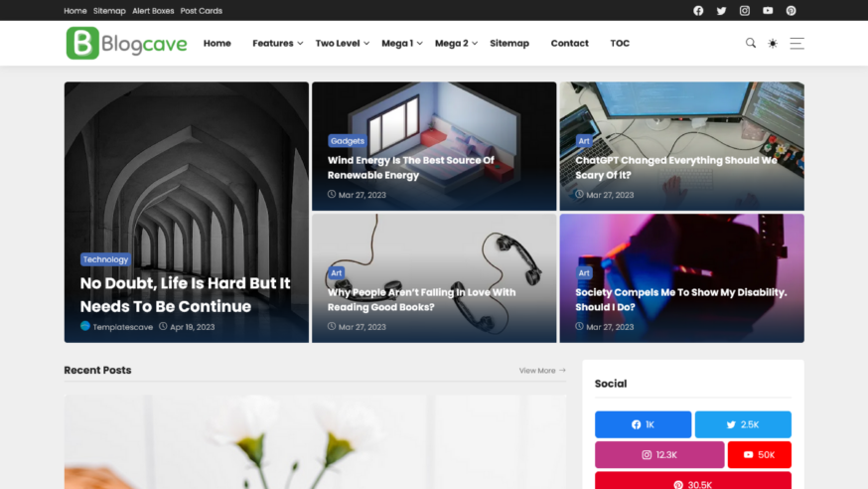Open the Twitter icon in top bar
This screenshot has height=489, width=868.
click(721, 11)
